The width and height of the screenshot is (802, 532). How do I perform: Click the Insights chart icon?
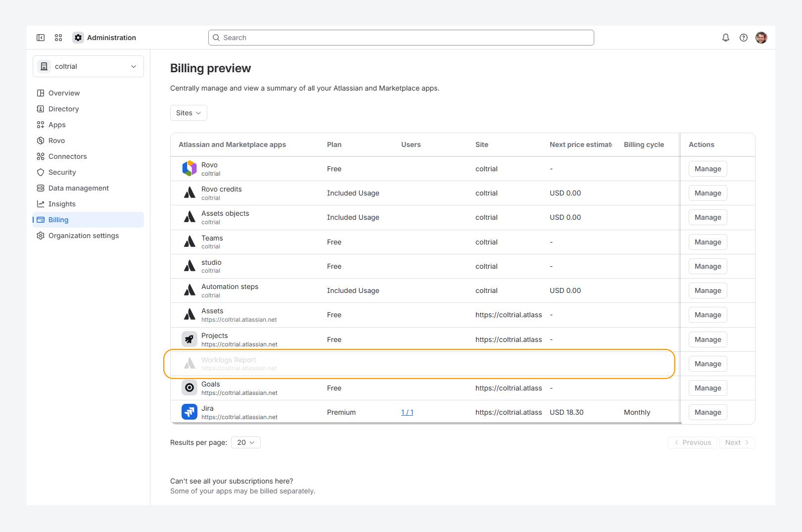click(41, 204)
